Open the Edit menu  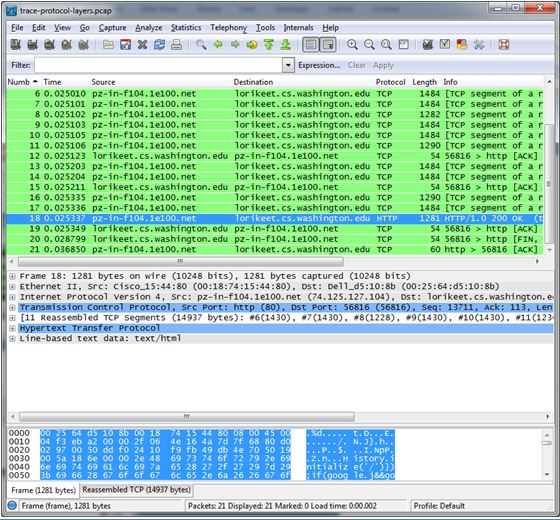[x=39, y=28]
